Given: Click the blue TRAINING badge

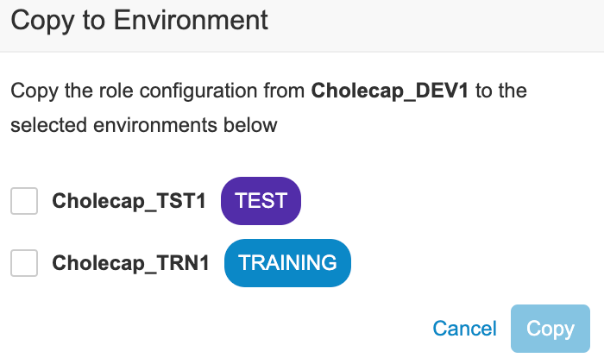Looking at the screenshot, I should (x=287, y=263).
